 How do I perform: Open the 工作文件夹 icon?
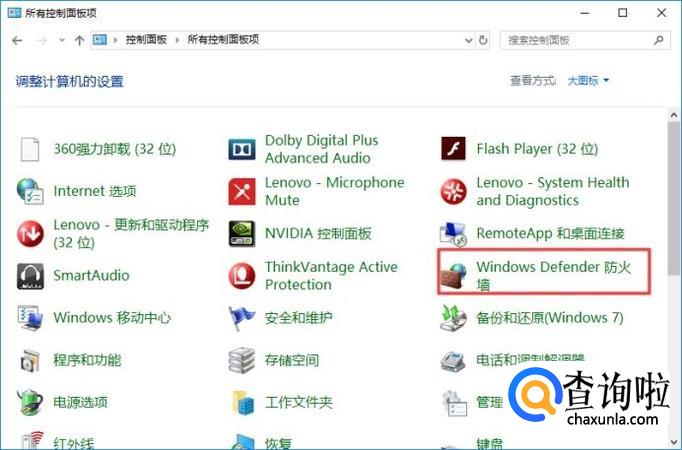click(x=243, y=403)
